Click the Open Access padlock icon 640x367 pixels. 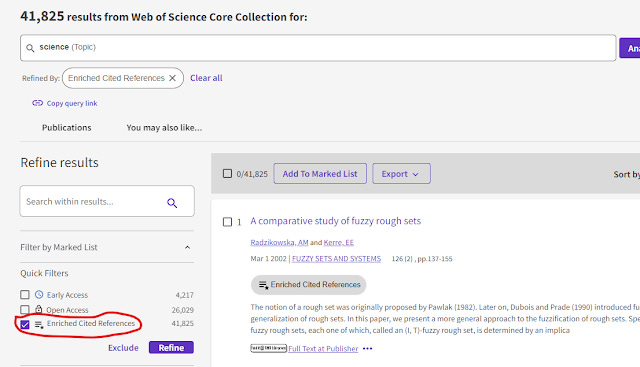tap(39, 309)
